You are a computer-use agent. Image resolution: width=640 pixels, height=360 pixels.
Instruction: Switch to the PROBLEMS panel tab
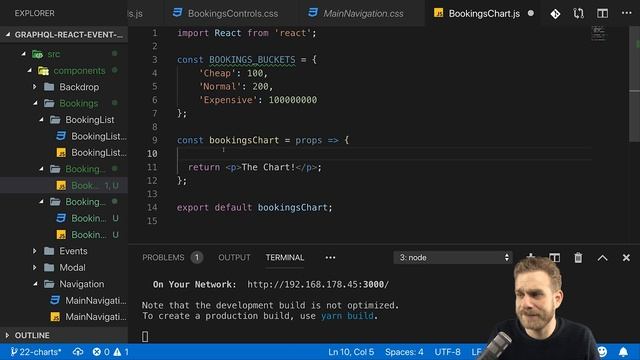point(163,258)
